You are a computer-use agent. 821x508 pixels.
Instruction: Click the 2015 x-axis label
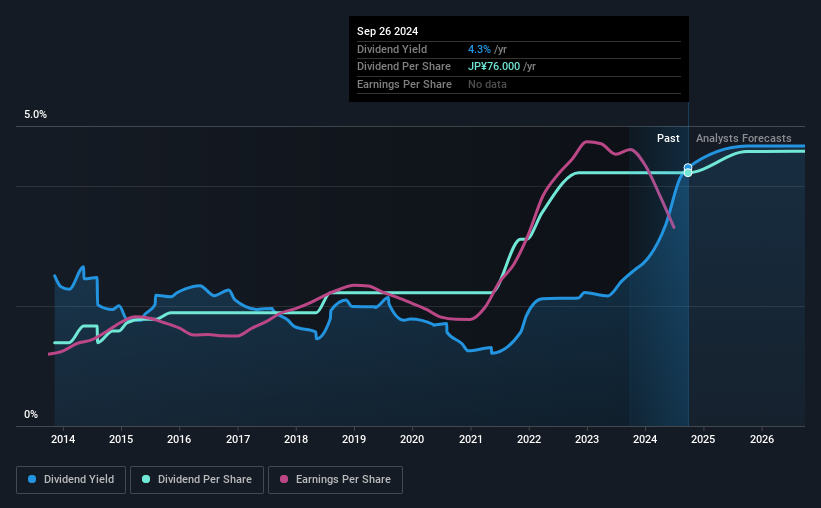[121, 439]
